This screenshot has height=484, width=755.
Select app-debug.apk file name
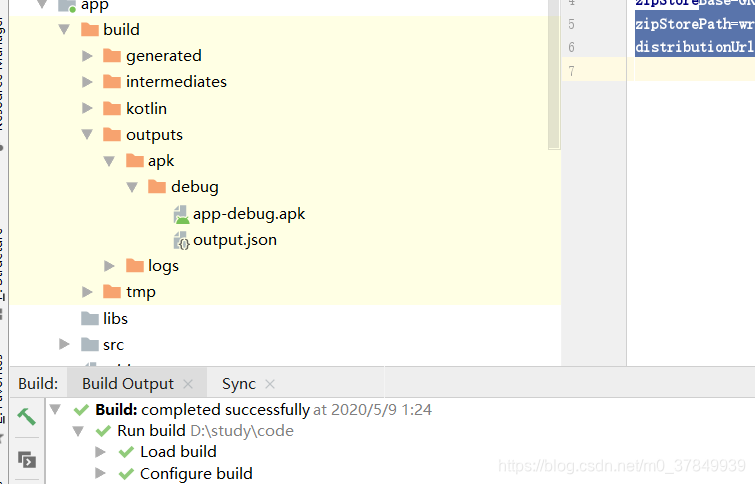[x=249, y=214]
